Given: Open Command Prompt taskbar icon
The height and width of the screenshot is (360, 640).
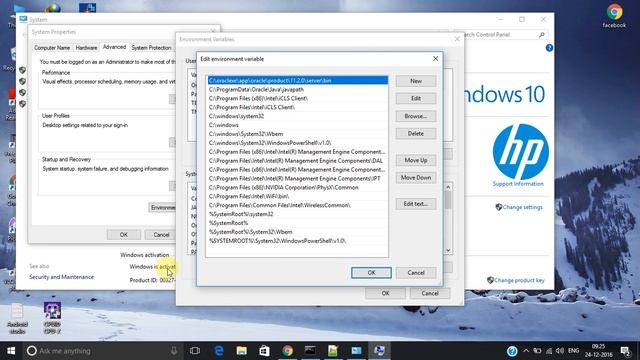Looking at the screenshot, I should [x=310, y=351].
